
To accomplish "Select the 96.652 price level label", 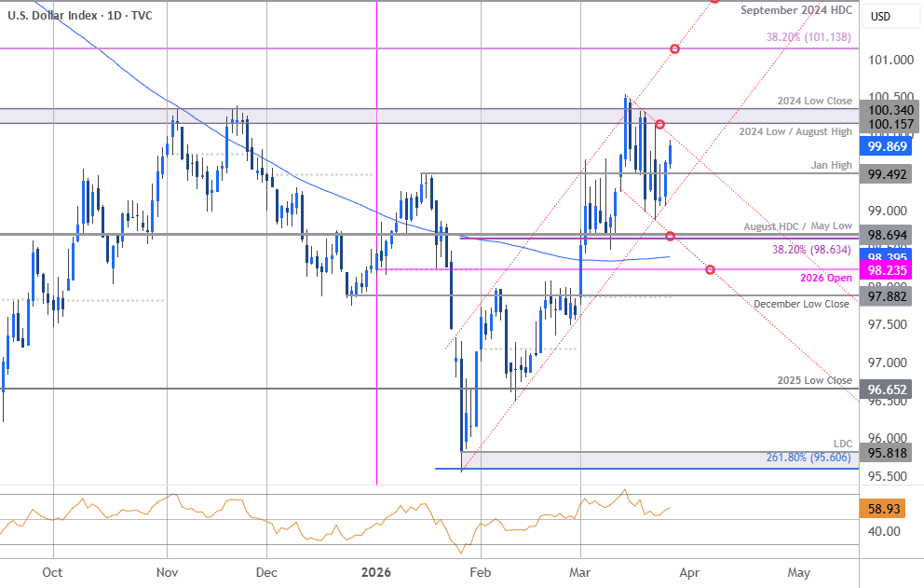I will point(888,390).
